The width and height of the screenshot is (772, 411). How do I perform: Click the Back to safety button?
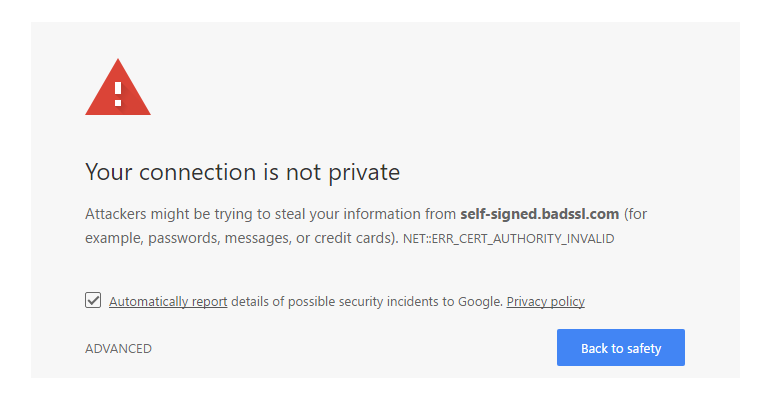tap(621, 348)
